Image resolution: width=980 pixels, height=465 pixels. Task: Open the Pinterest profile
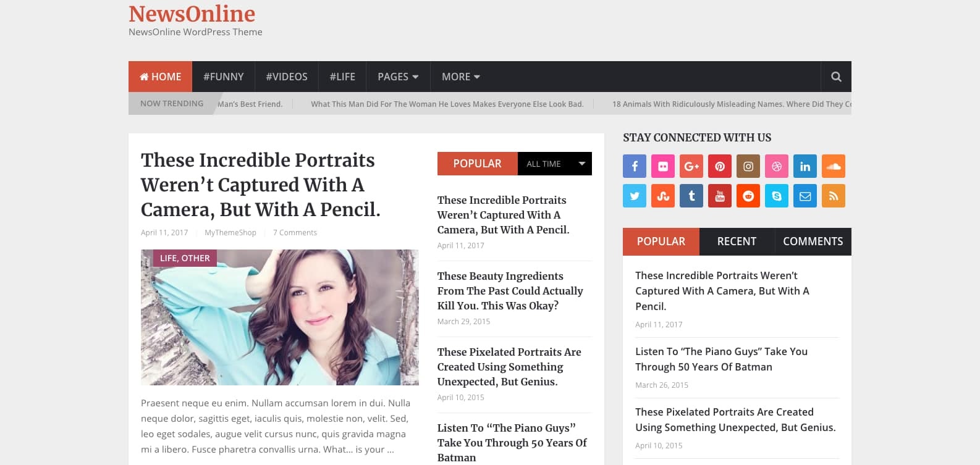coord(719,166)
